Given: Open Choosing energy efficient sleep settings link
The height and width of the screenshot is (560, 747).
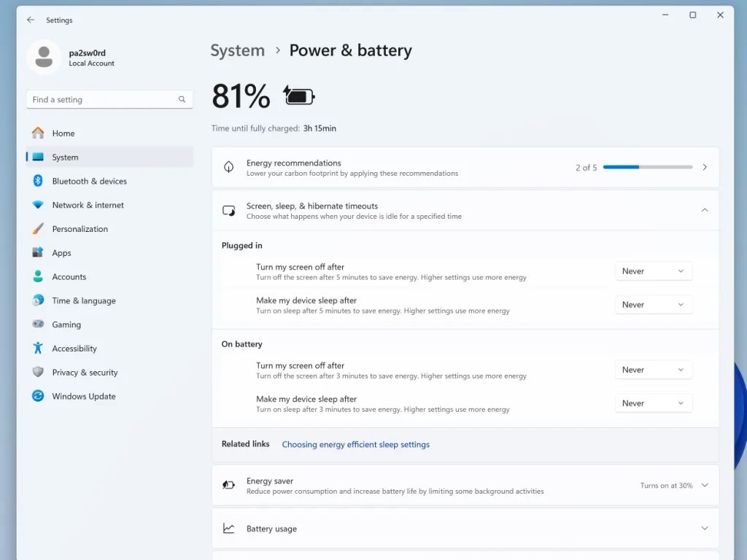Looking at the screenshot, I should pos(355,444).
